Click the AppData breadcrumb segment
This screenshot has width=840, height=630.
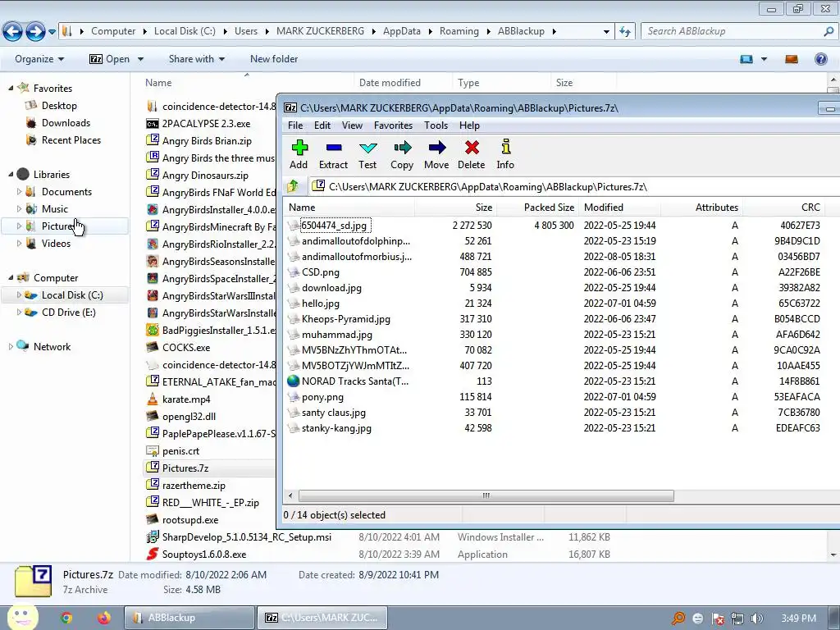tap(402, 31)
